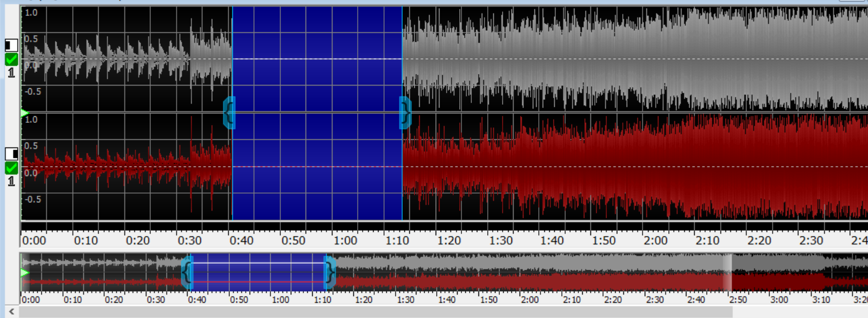Click the 3:00 mark on the overview timeline
Screen dimensions: 868x318
[x=779, y=300]
